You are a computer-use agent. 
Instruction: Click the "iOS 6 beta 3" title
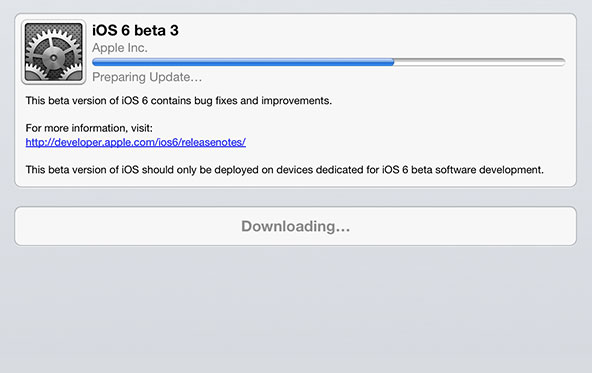135,31
